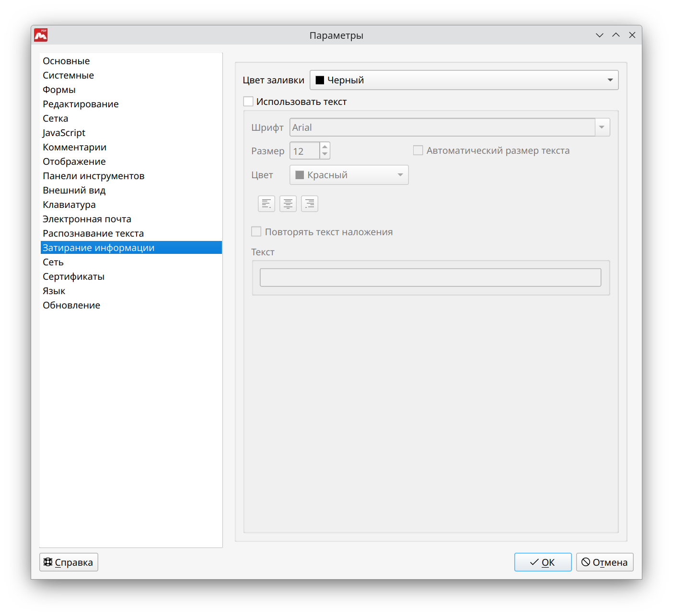Open the Цвет Красный color dropdown

click(349, 175)
